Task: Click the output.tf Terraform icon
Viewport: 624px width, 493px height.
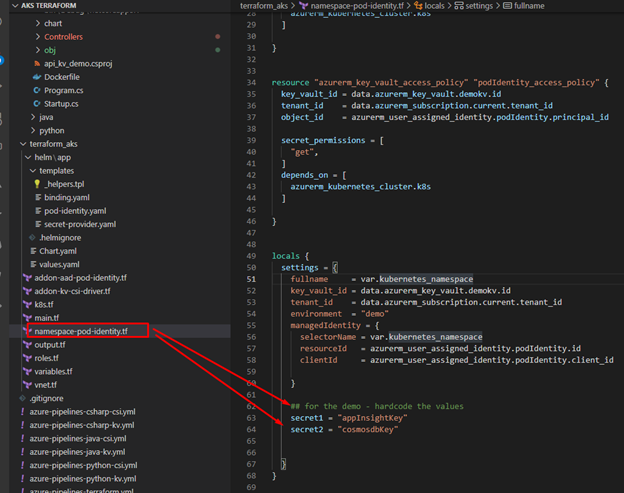Action: click(x=27, y=345)
